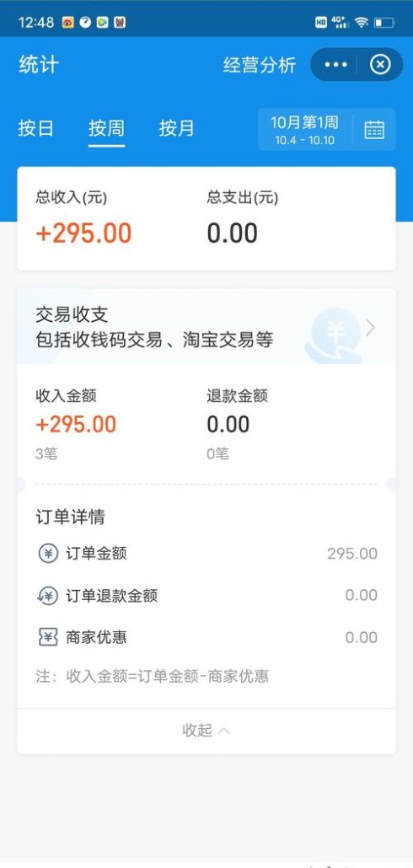The image size is (413, 868).
Task: Tap the 总收入 +295.00 amount
Action: [x=83, y=233]
